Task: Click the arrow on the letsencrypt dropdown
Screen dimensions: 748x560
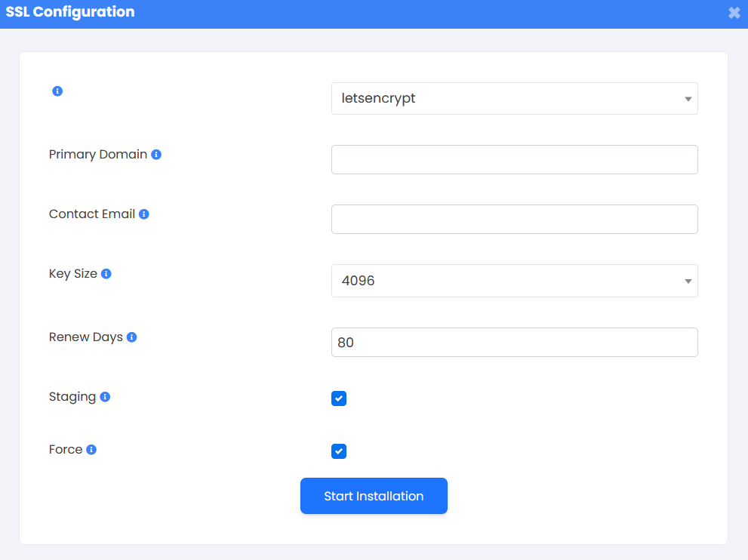Action: click(688, 99)
